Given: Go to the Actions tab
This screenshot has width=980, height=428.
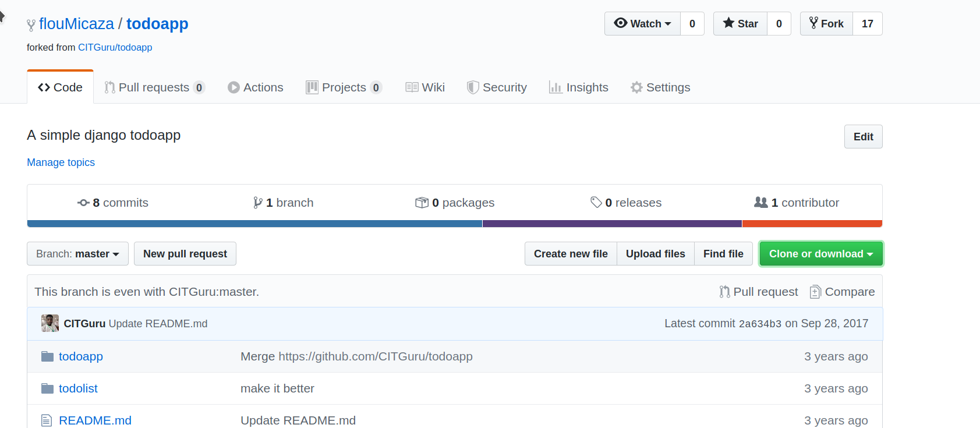Looking at the screenshot, I should [x=255, y=87].
